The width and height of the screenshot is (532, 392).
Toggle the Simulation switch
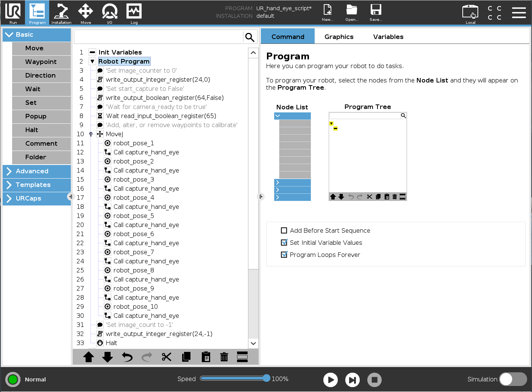pos(513,379)
